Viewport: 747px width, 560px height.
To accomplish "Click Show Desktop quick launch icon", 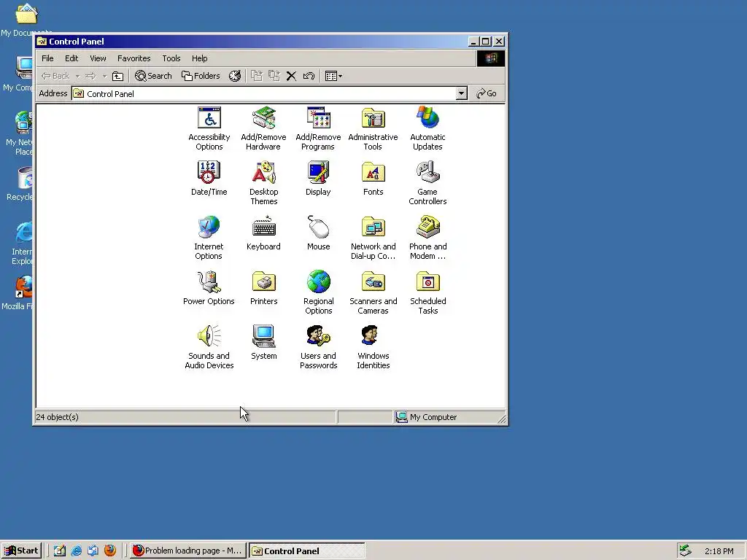I will [60, 551].
